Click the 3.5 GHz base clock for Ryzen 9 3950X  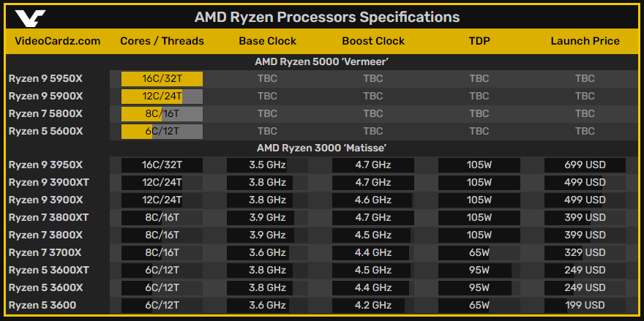pyautogui.click(x=267, y=165)
